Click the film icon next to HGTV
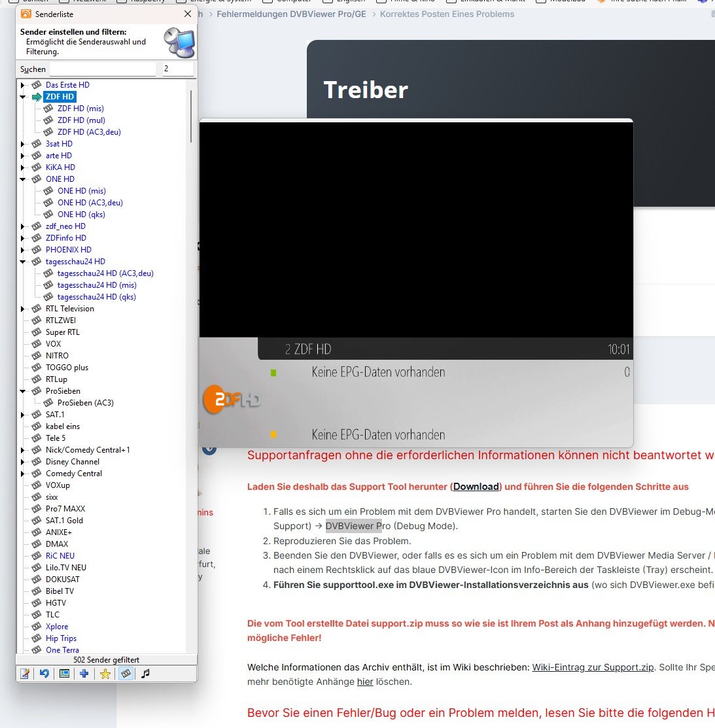 37,602
